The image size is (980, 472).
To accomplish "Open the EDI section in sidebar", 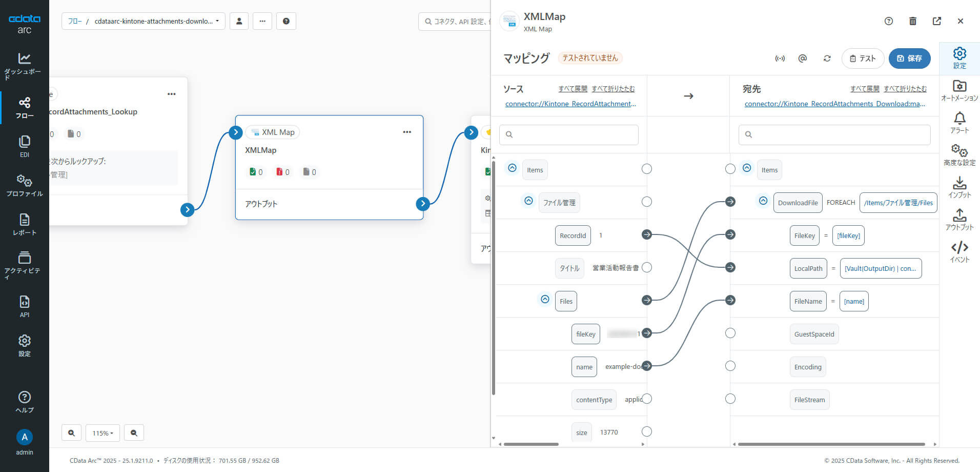I will point(24,147).
